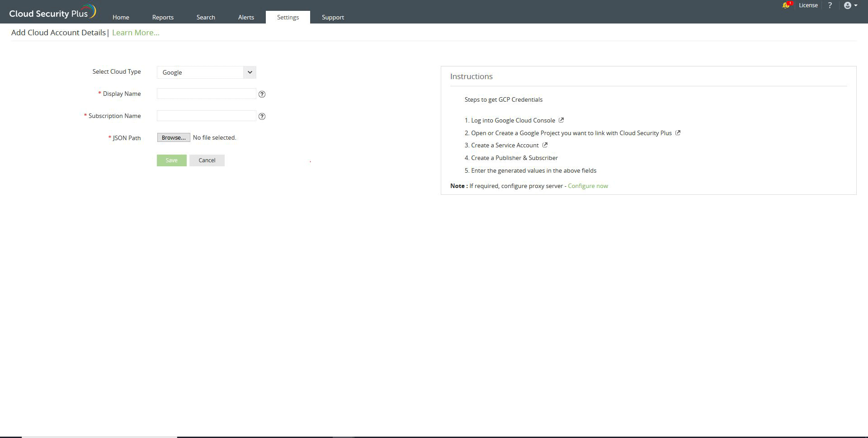This screenshot has height=438, width=868.
Task: Open the Support tab
Action: pyautogui.click(x=333, y=17)
